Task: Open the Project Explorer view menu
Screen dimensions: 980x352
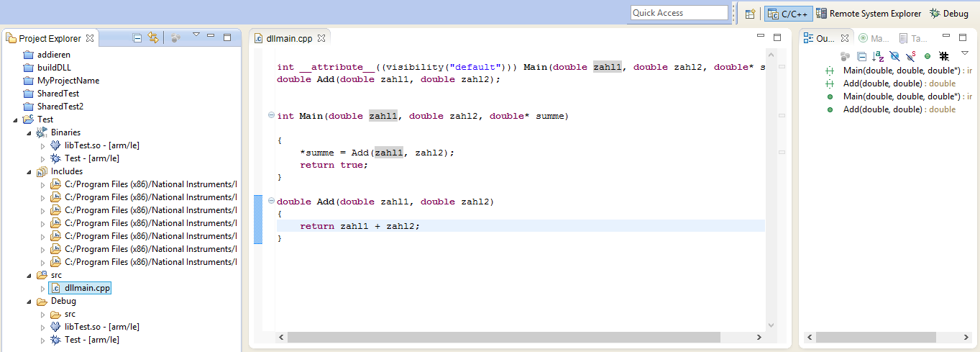Action: pyautogui.click(x=196, y=35)
